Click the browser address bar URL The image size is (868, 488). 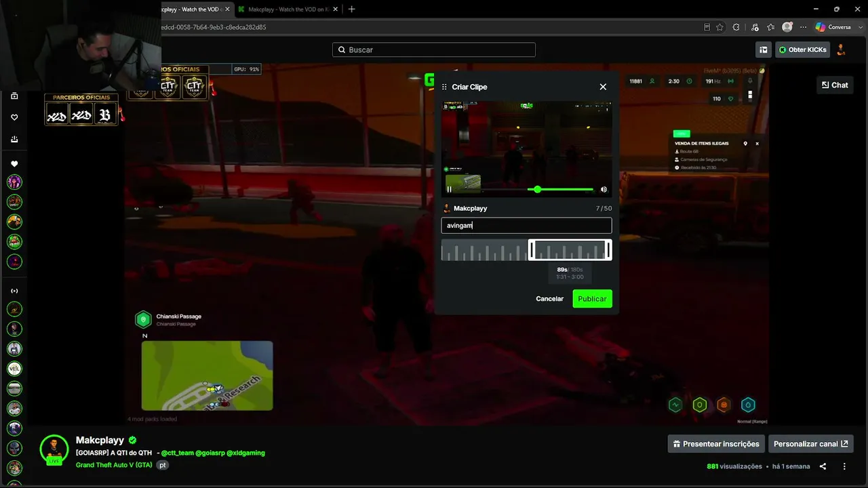pyautogui.click(x=214, y=27)
